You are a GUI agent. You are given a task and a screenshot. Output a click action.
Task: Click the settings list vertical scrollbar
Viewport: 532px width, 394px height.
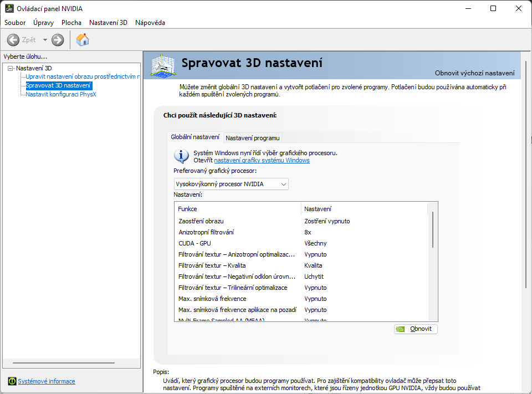432,230
